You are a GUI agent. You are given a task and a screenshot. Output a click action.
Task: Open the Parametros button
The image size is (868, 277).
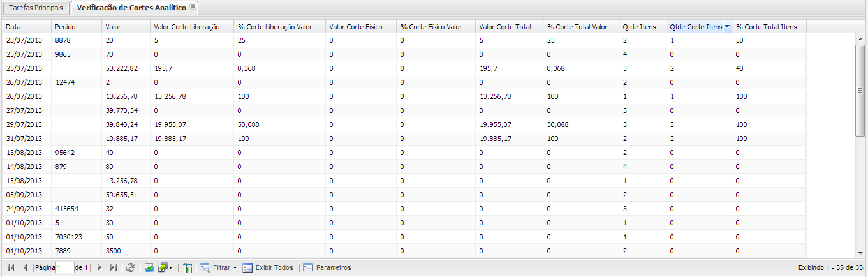[327, 267]
